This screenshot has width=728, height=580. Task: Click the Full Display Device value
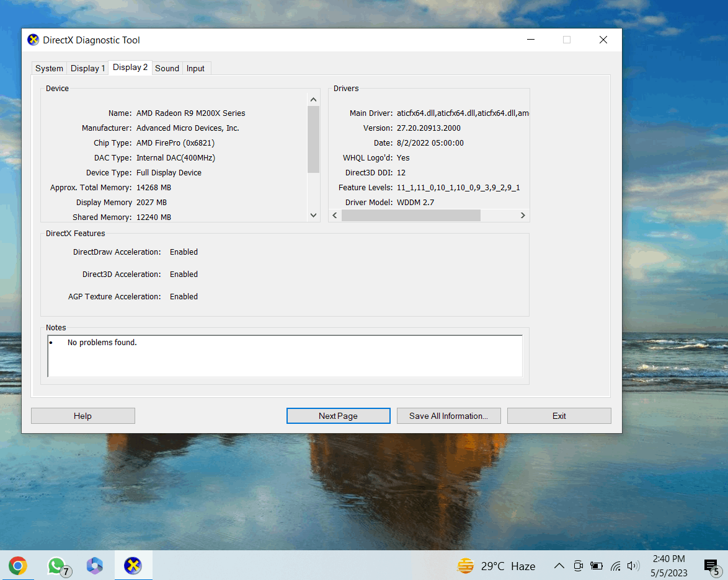tap(169, 173)
